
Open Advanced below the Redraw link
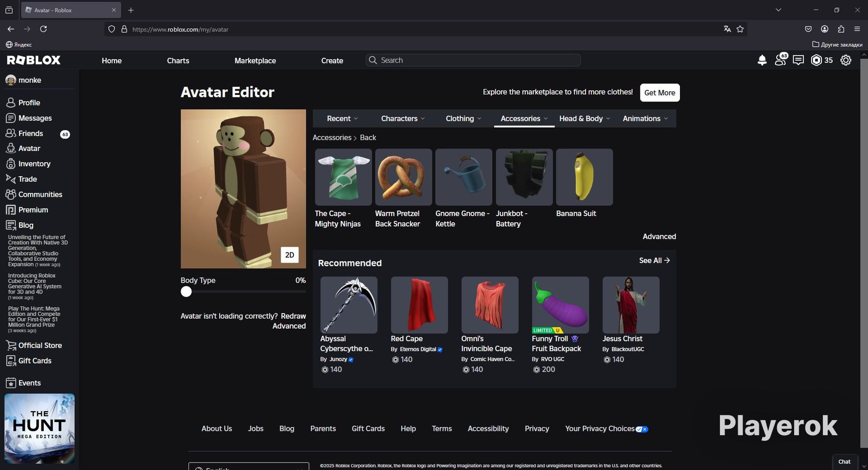point(289,326)
